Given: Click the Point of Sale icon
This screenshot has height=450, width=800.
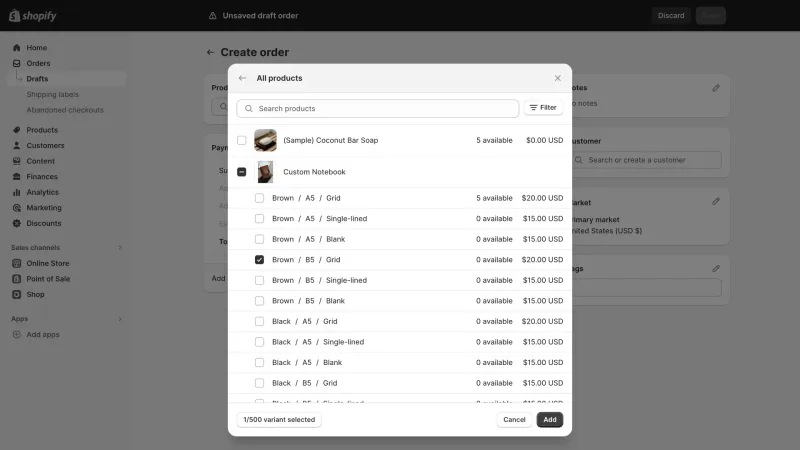Looking at the screenshot, I should pyautogui.click(x=16, y=279).
